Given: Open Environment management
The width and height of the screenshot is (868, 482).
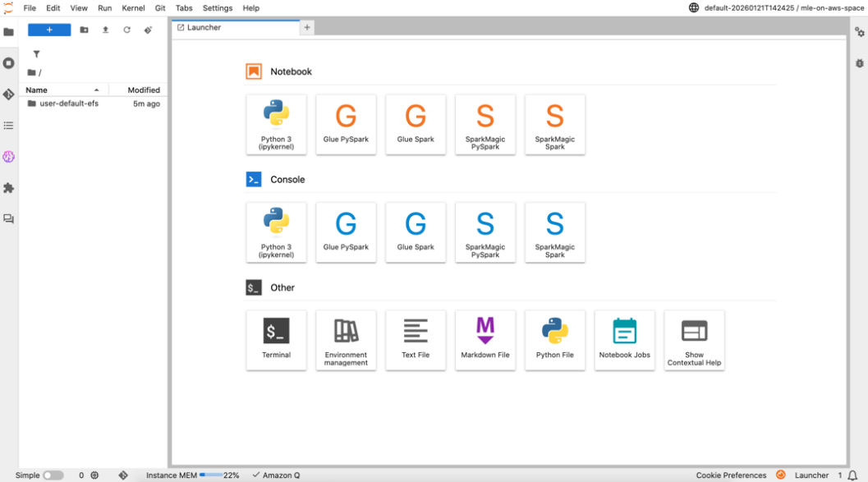Looking at the screenshot, I should coord(346,340).
